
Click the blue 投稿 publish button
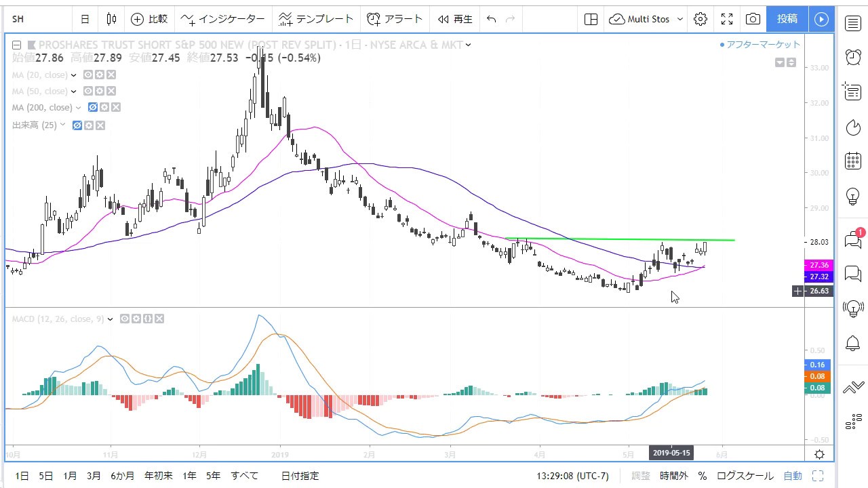pos(787,19)
